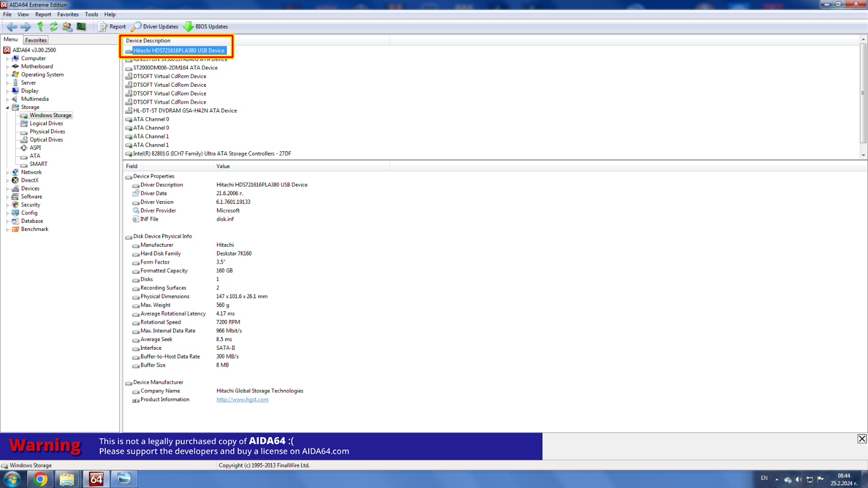Open File Explorer from the taskbar

[x=67, y=479]
